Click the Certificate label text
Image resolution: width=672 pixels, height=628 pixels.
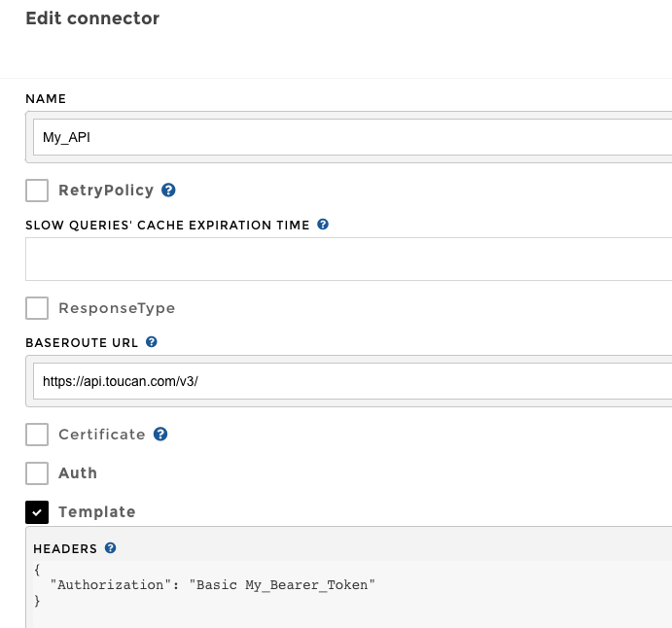[x=101, y=435]
